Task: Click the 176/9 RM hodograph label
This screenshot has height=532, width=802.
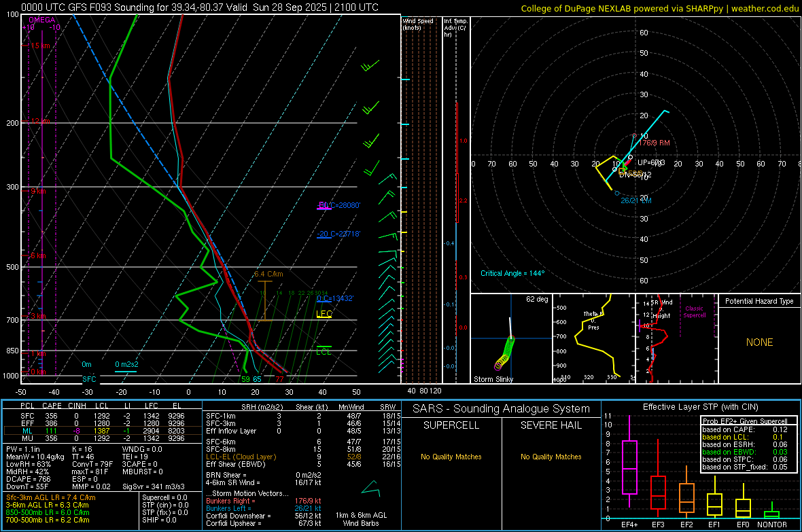Action: pos(655,143)
